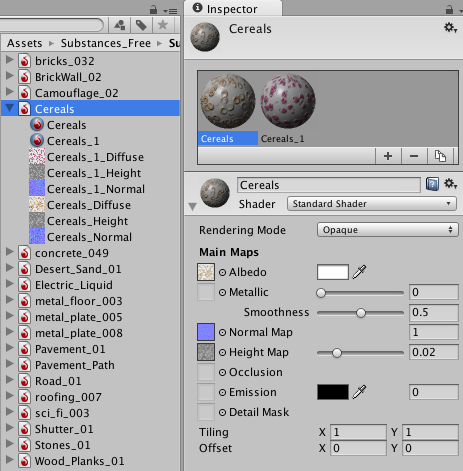Switch to the Inspector tab
This screenshot has height=471, width=463.
233,9
